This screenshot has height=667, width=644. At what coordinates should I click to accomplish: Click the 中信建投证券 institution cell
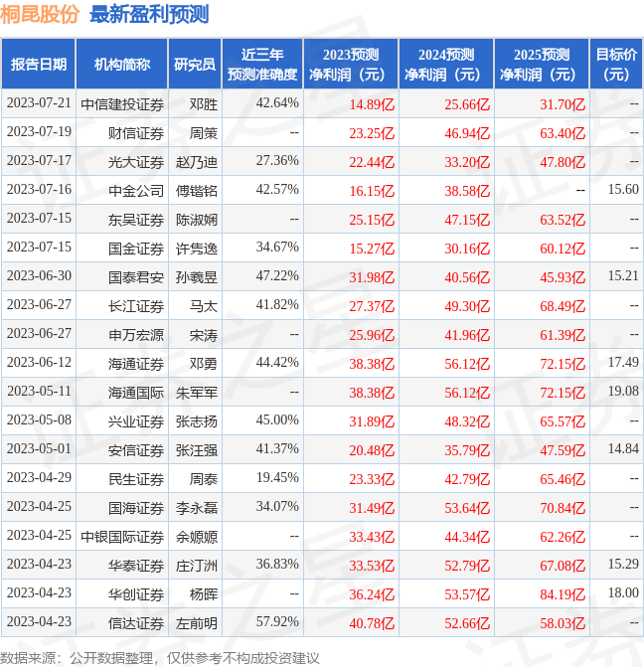(122, 104)
